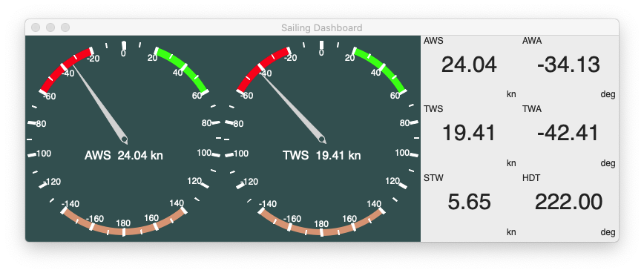Click the red port arc on AWS gauge
Image resolution: width=644 pixels, height=273 pixels.
tap(62, 68)
